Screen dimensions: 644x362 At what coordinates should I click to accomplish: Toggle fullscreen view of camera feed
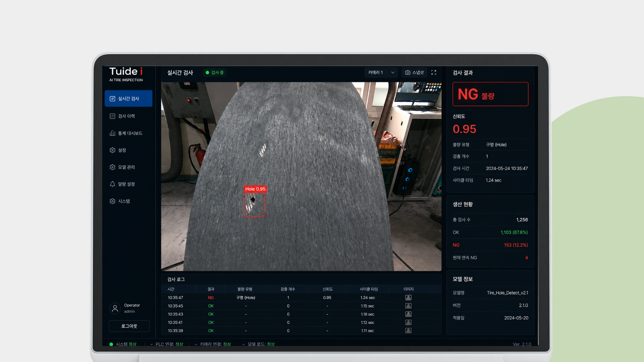point(434,72)
